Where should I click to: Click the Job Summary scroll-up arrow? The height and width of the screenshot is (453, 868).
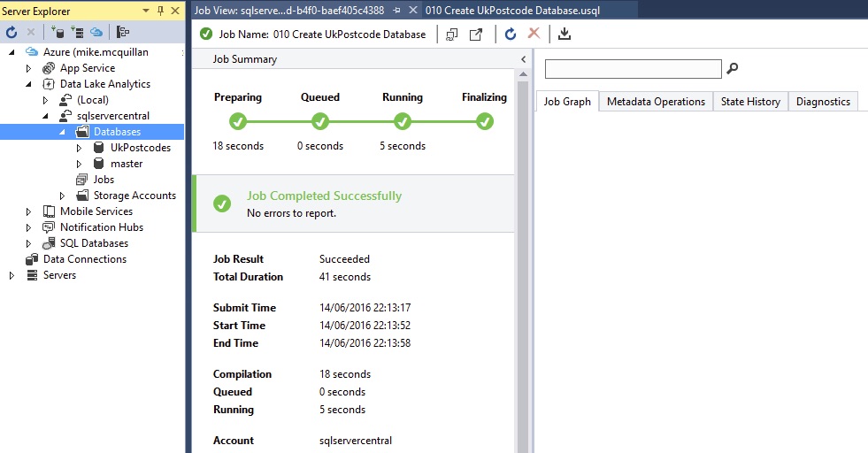click(x=523, y=74)
